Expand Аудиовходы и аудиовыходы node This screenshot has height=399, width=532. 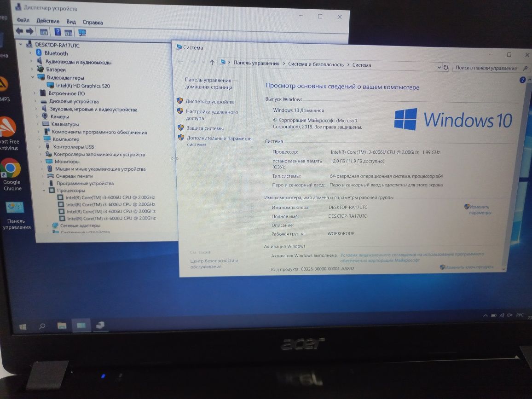tap(31, 61)
